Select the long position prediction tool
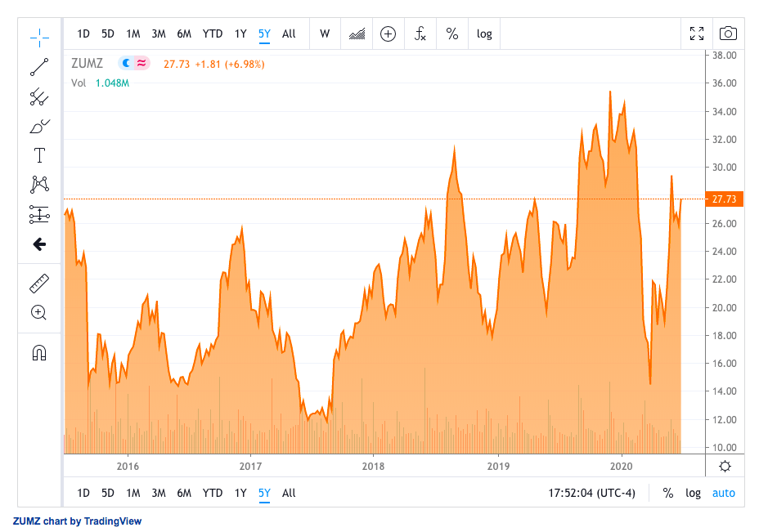This screenshot has height=532, width=759. coord(39,214)
